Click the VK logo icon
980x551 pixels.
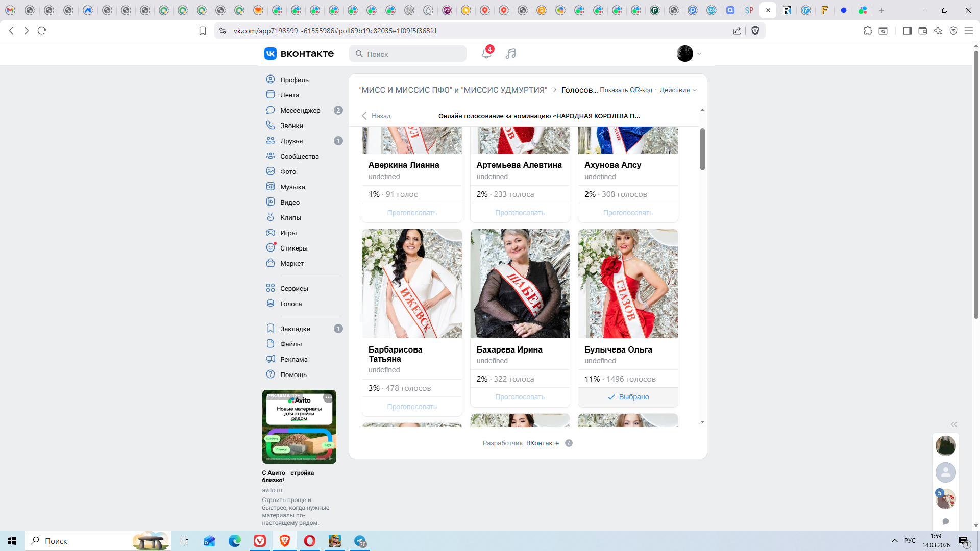(x=271, y=54)
